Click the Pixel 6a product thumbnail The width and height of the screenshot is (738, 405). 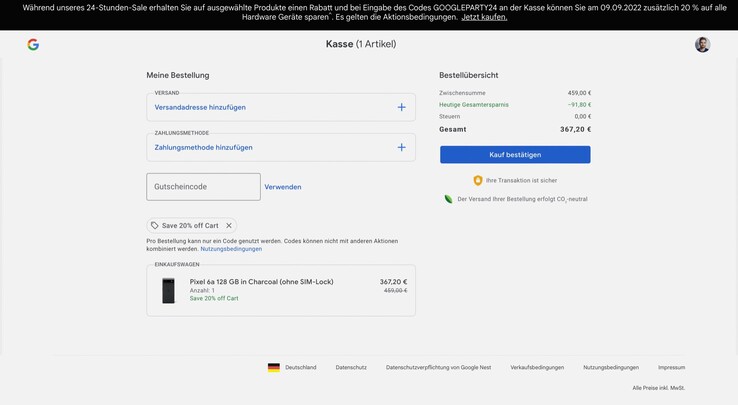coord(168,290)
